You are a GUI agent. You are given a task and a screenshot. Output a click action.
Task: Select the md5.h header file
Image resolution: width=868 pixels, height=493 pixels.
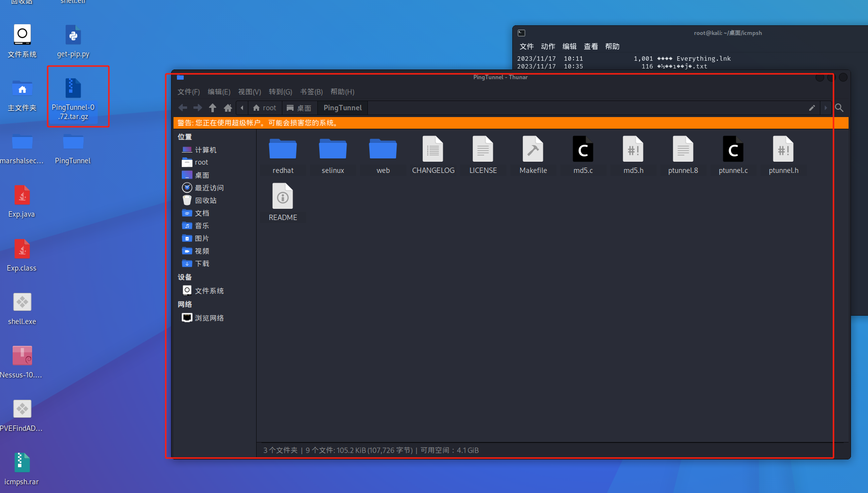633,155
